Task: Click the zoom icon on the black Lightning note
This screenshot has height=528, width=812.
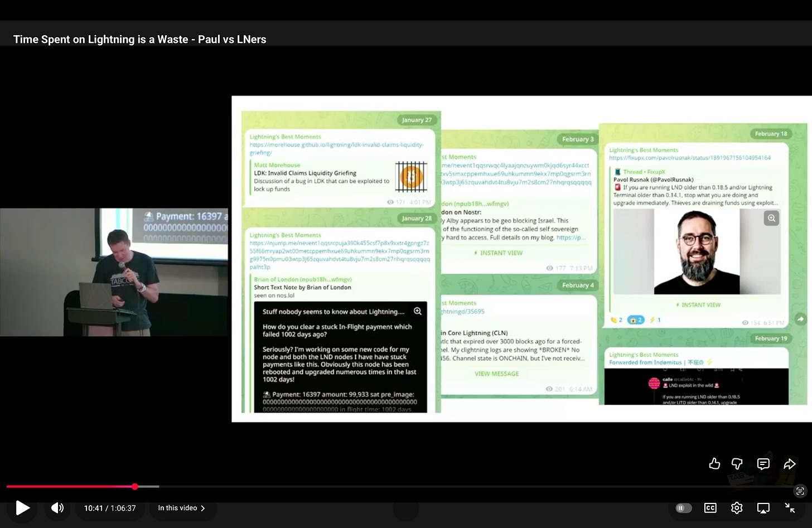Action: (418, 311)
